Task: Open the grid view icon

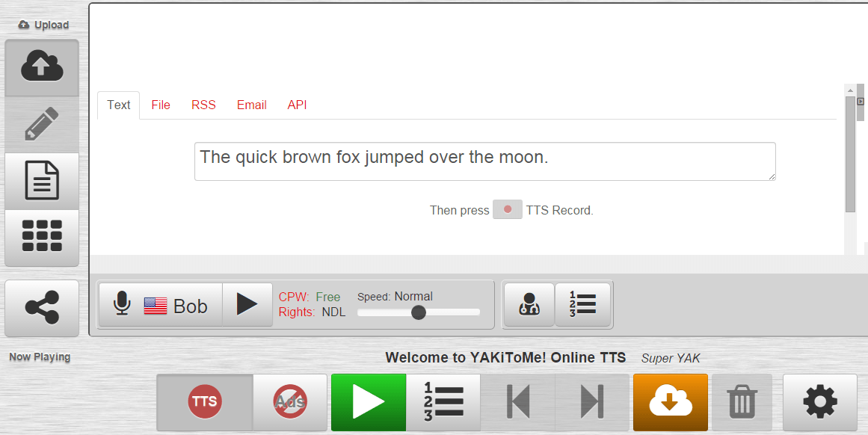Action: coord(42,237)
